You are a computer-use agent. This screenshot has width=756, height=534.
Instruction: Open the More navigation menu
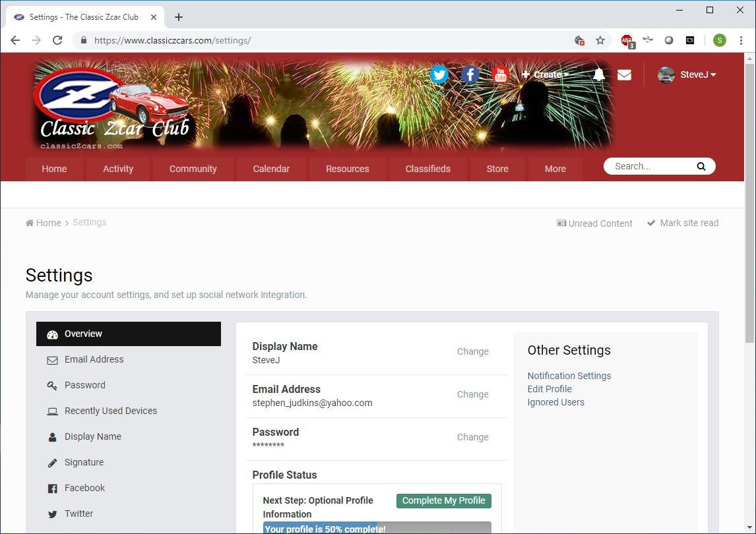click(x=555, y=169)
